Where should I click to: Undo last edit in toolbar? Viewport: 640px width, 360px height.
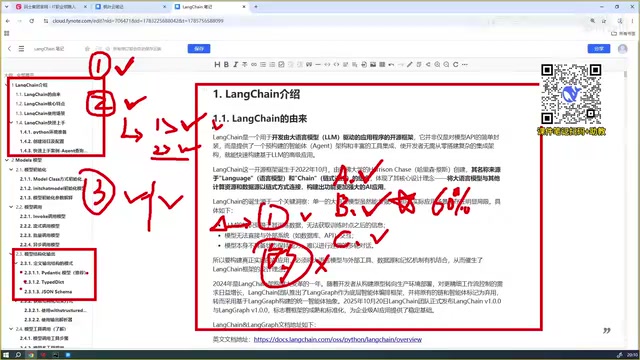pos(391,64)
